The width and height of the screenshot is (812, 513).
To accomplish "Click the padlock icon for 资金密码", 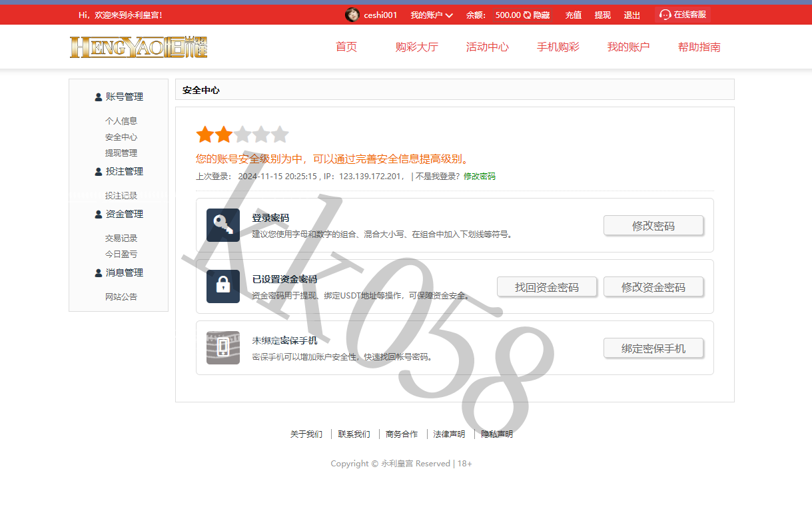I will point(223,286).
